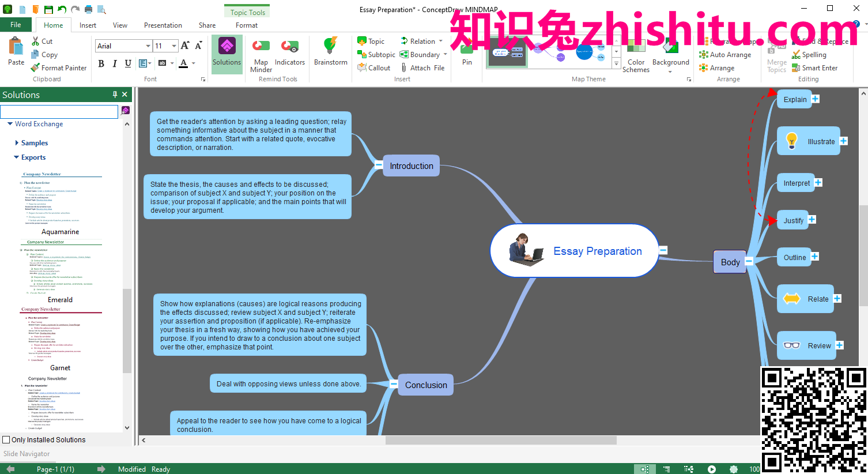Collapse the Introduction topic branch

(x=379, y=165)
